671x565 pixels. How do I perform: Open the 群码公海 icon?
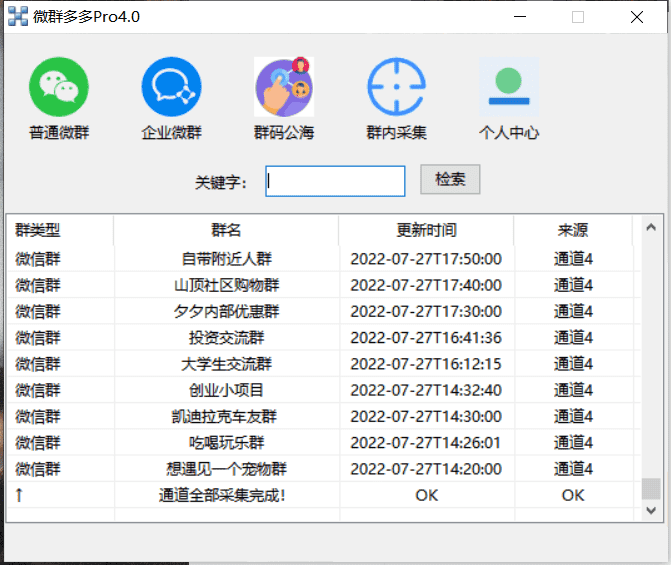284,87
